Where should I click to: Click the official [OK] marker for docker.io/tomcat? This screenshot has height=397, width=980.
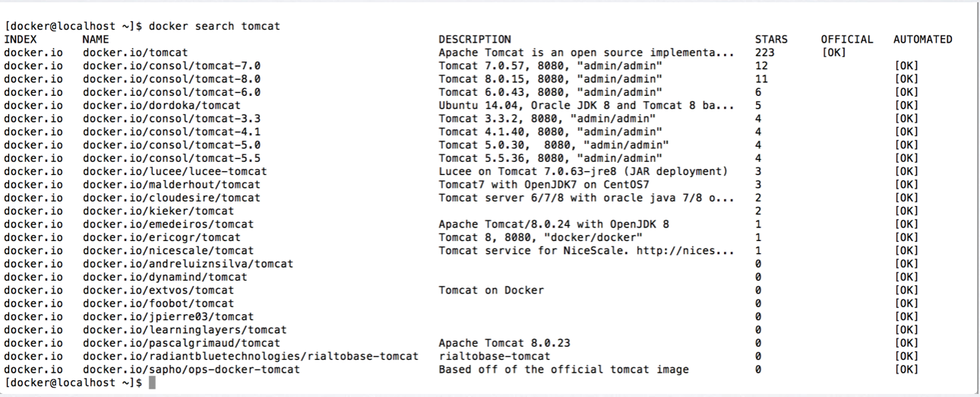pyautogui.click(x=833, y=52)
